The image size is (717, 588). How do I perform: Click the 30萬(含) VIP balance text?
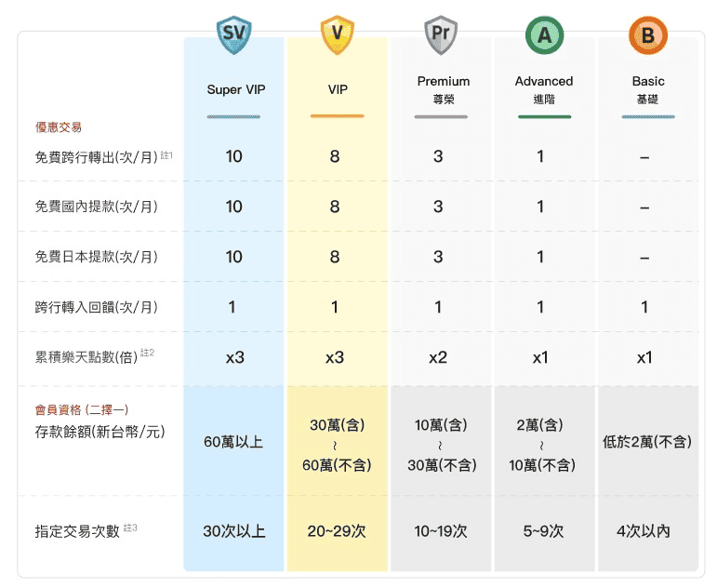(337, 425)
